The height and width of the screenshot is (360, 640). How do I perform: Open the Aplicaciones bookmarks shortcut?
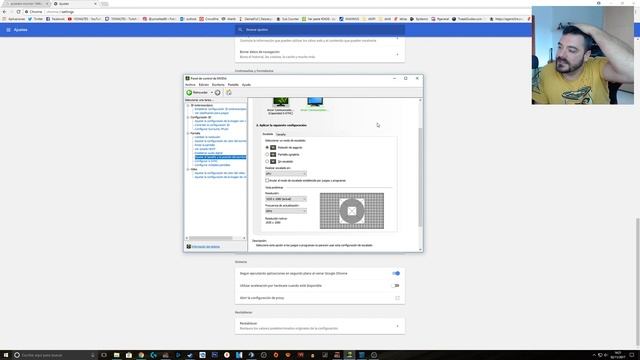pyautogui.click(x=14, y=19)
